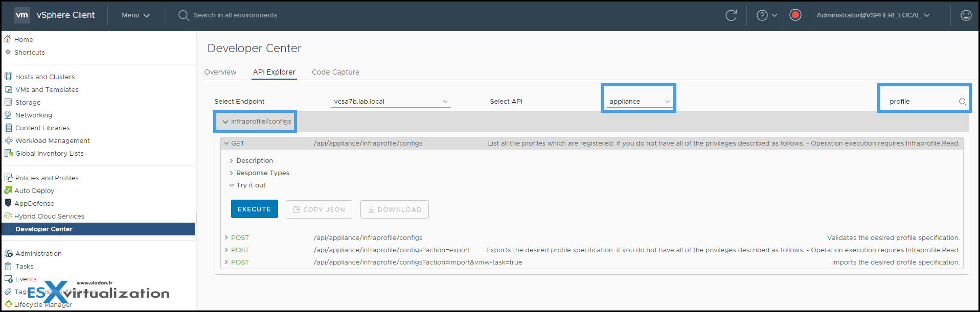
Task: Click the profile filter input field
Action: (x=923, y=102)
